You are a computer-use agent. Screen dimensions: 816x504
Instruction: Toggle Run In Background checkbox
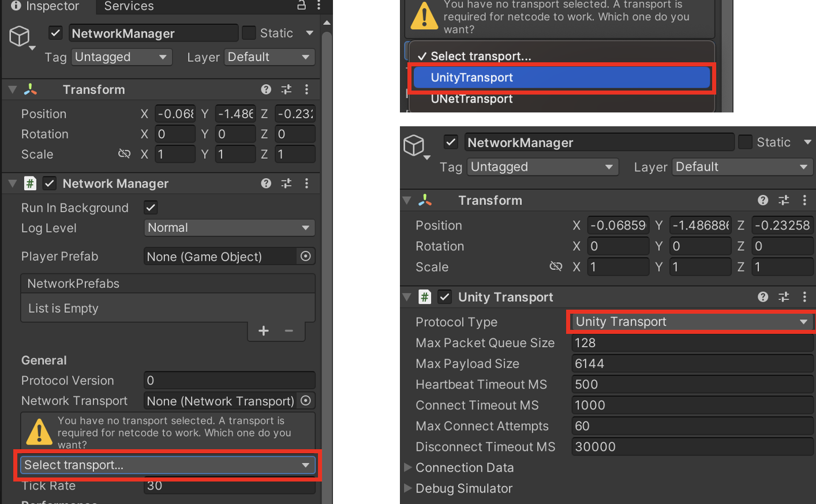151,207
